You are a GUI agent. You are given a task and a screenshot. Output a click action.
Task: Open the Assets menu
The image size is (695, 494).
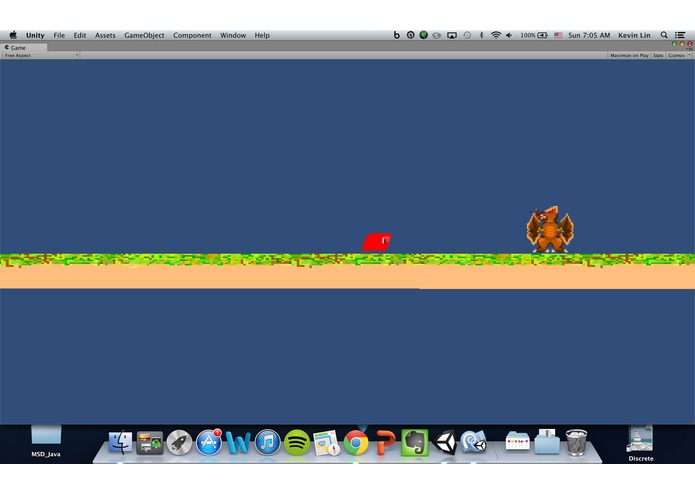[x=105, y=35]
